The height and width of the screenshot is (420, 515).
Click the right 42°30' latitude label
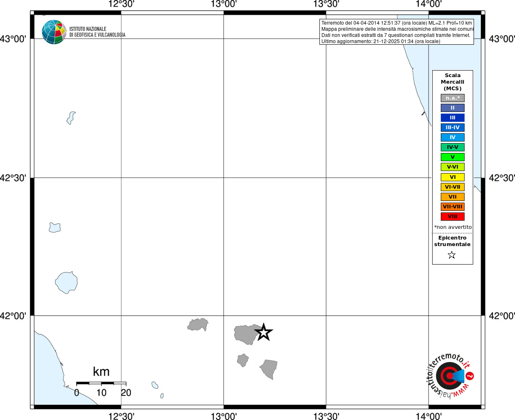(502, 178)
